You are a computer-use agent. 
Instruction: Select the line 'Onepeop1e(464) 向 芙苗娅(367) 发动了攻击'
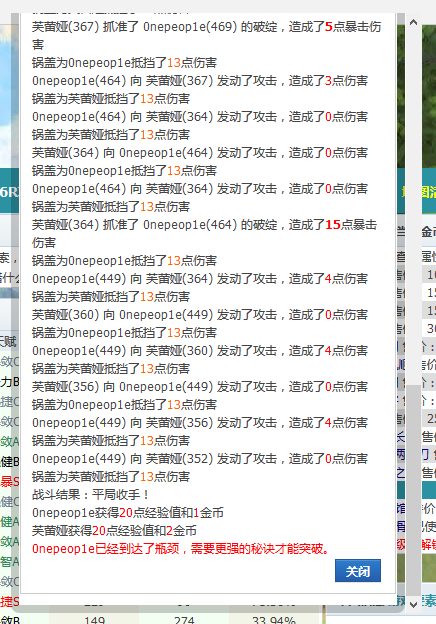coord(200,81)
